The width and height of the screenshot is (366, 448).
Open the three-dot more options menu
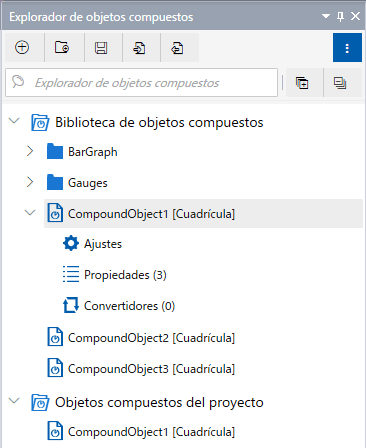click(x=347, y=47)
